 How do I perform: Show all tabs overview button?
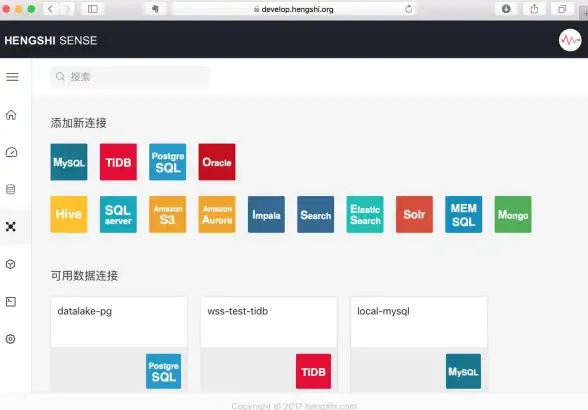click(x=562, y=9)
